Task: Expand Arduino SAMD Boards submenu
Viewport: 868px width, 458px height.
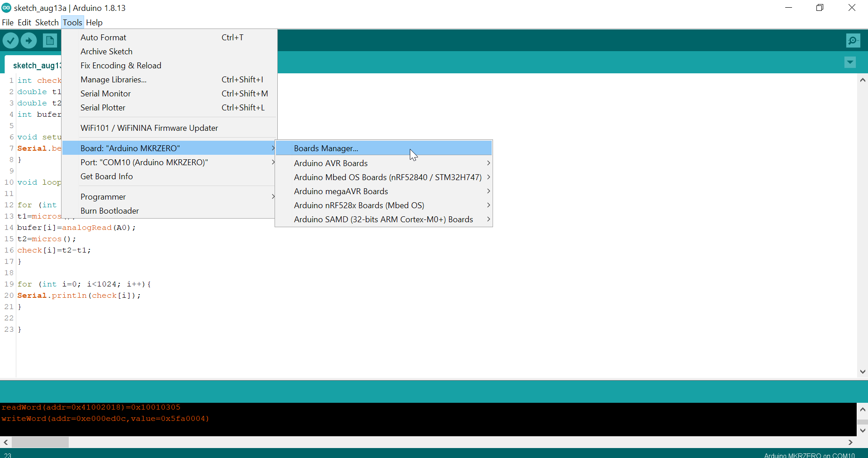Action: coord(384,219)
